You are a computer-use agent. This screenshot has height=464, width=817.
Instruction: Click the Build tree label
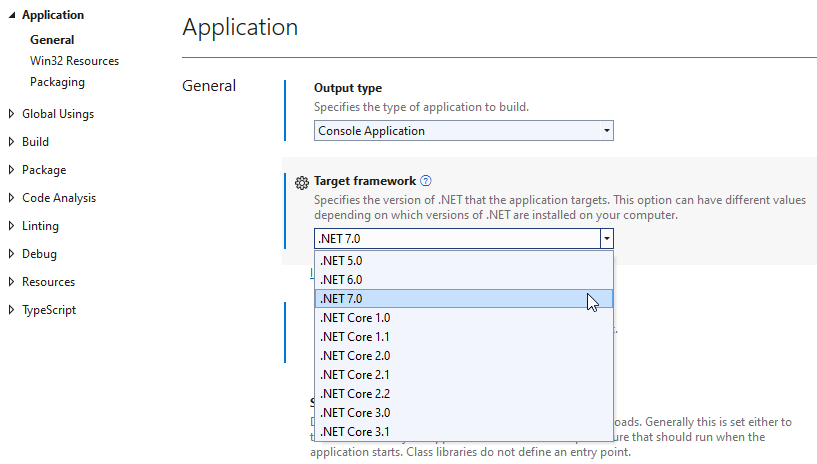(35, 142)
